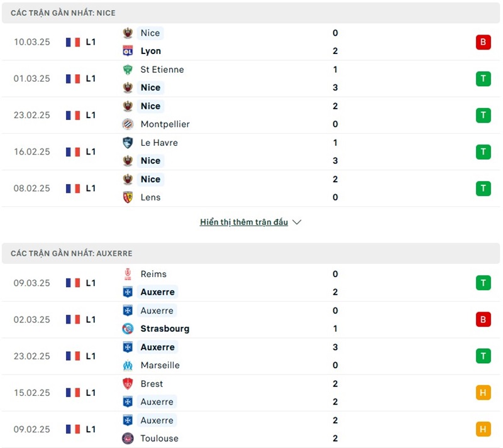
Task: Click the Lens club crest icon
Action: point(128,197)
